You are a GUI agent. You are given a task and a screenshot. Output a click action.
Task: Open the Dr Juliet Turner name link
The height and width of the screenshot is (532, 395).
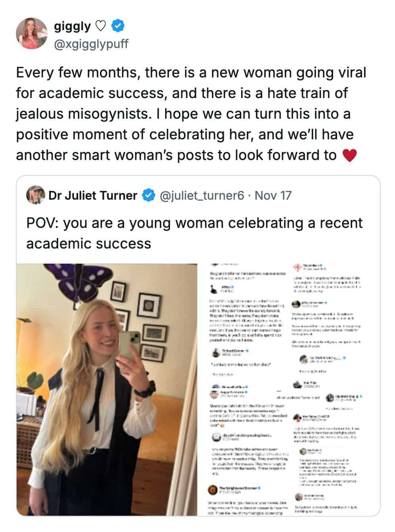pyautogui.click(x=93, y=196)
